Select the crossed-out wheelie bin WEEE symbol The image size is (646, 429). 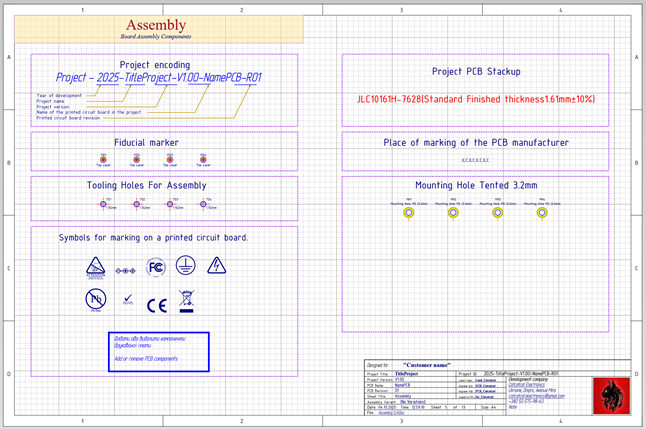[x=186, y=298]
